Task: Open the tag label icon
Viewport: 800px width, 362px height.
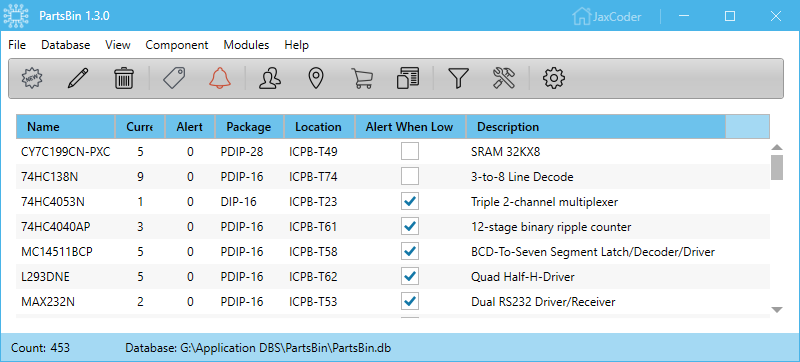Action: click(174, 79)
